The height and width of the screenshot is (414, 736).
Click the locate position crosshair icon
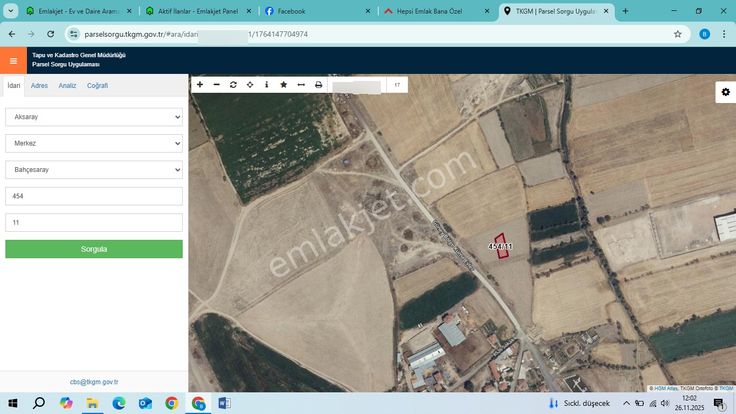click(250, 84)
